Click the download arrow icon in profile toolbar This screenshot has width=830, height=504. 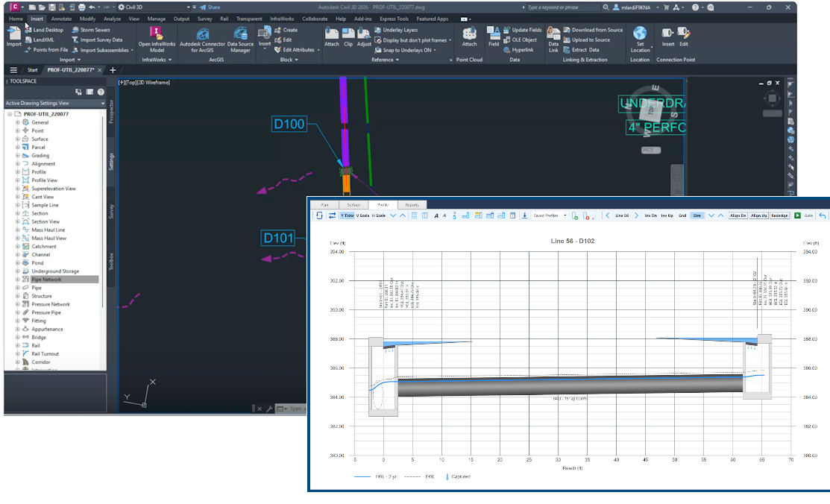point(524,215)
